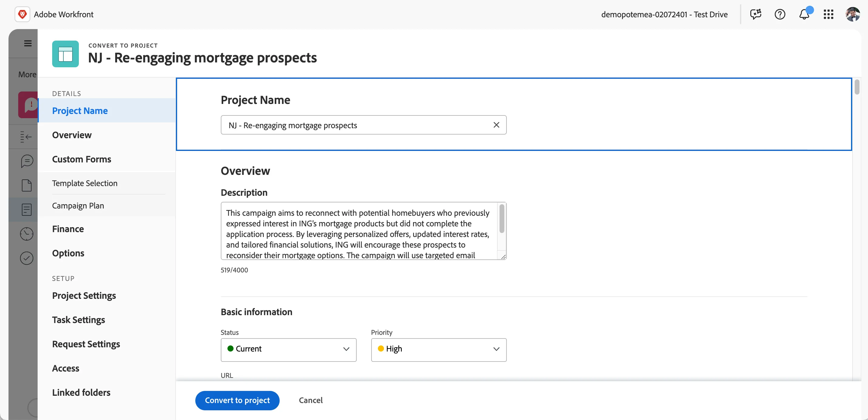Click the collapse panel arrow icon in sidebar

point(26,137)
